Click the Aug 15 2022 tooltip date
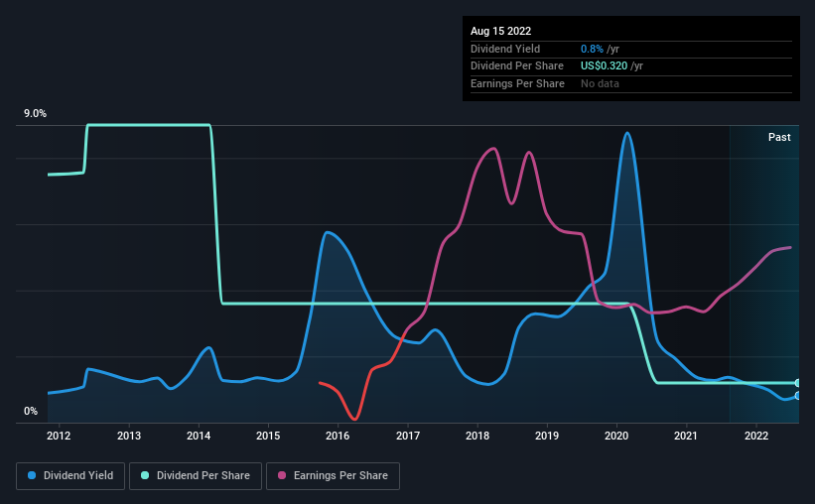 click(x=500, y=31)
